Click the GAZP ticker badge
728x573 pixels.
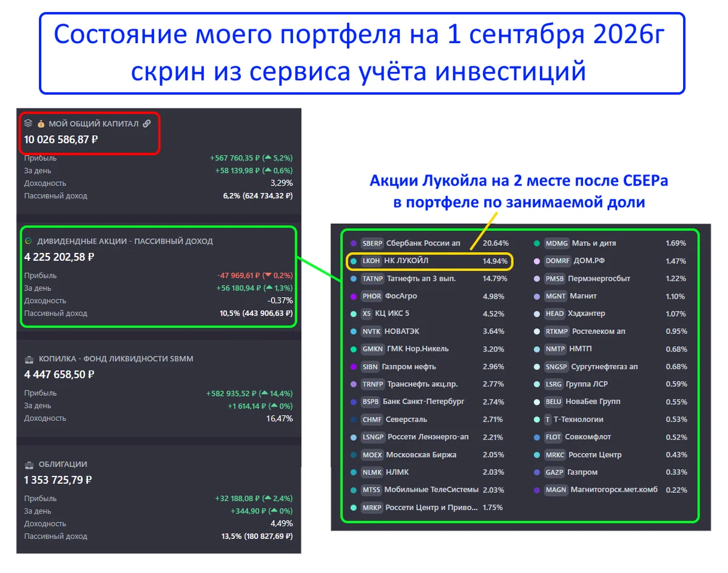point(554,472)
